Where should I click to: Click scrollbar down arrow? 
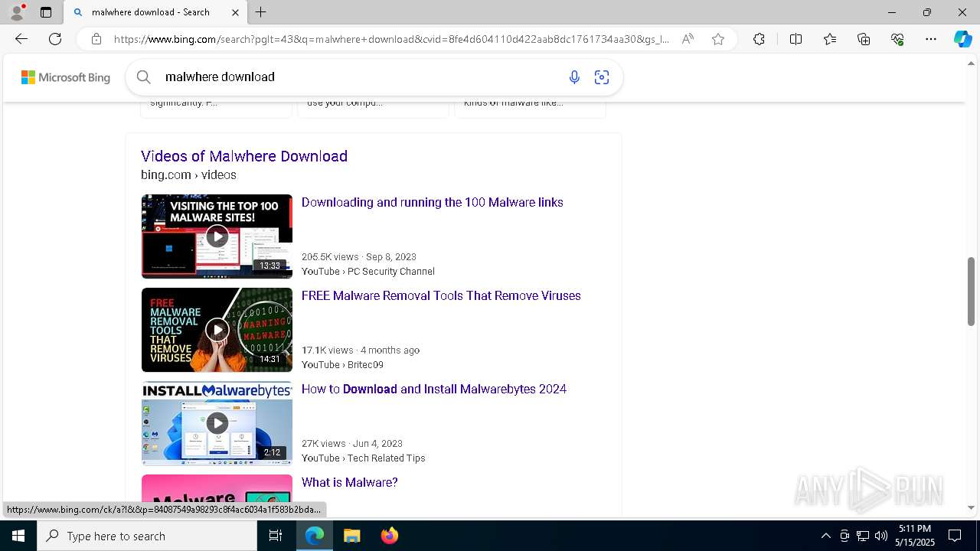(x=971, y=507)
